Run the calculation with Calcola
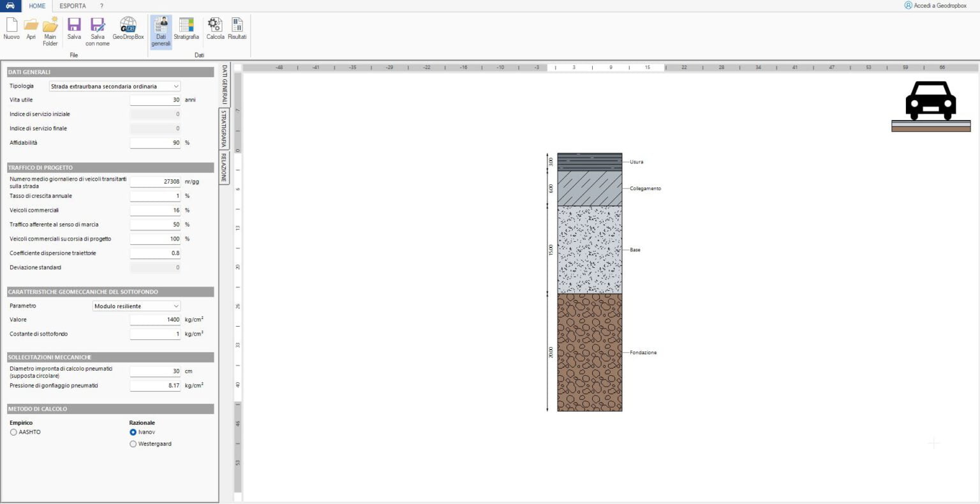Viewport: 980px width, 504px height. coord(215,29)
